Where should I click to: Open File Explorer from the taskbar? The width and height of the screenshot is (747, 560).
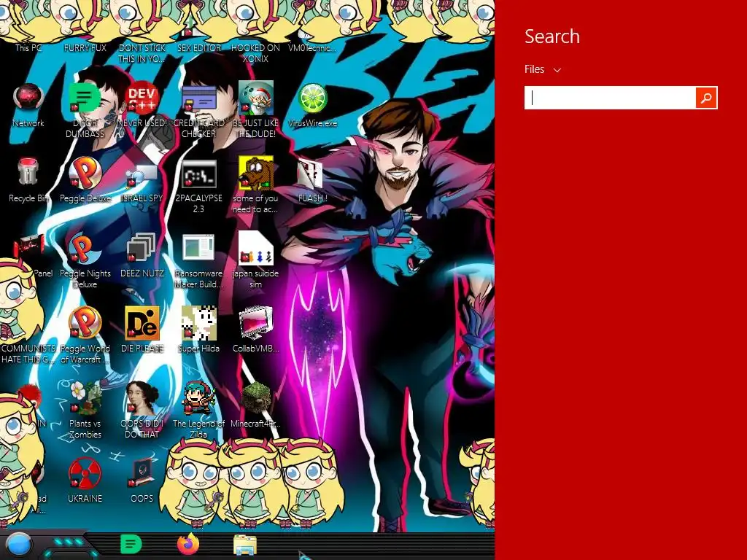tap(245, 545)
